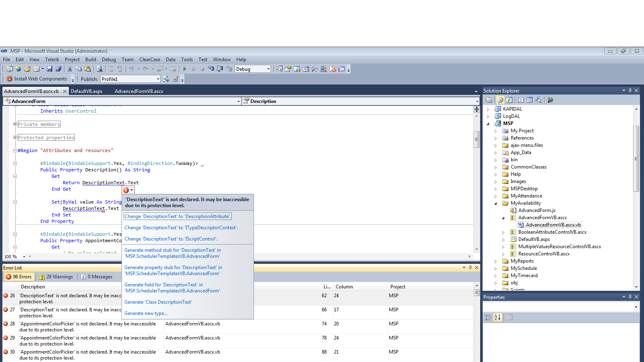Toggle Show All Files in Solution Explorer

tap(500, 100)
